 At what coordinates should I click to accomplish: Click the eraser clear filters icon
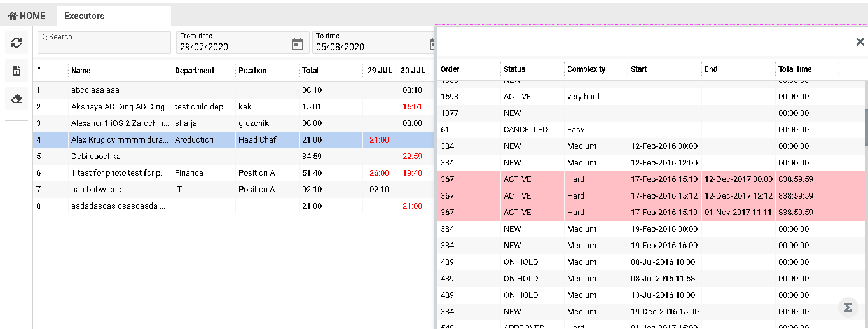coord(17,99)
